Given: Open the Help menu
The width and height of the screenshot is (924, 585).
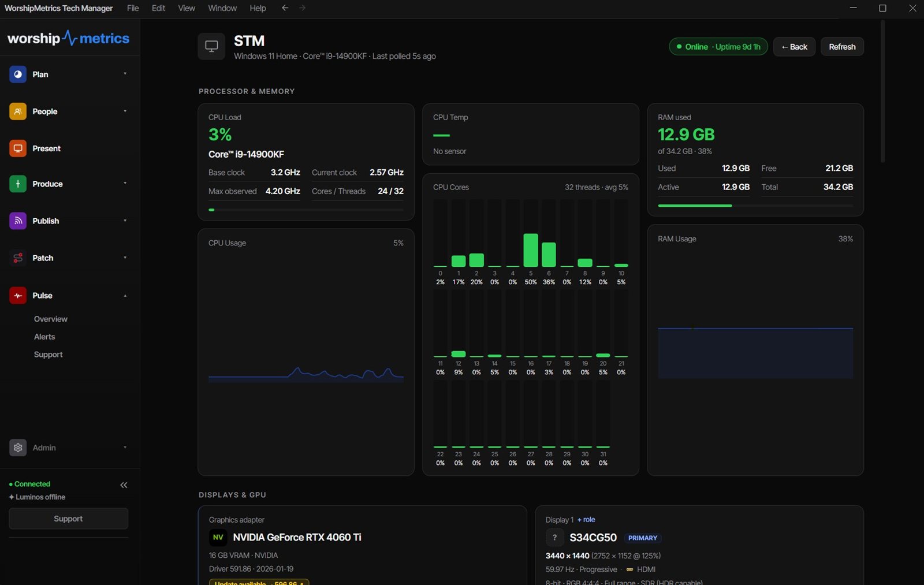Looking at the screenshot, I should pyautogui.click(x=258, y=8).
